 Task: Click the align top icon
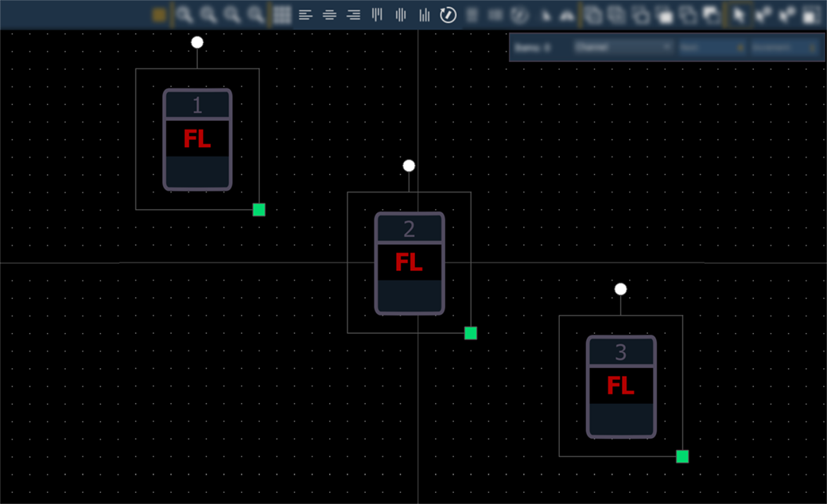[377, 15]
